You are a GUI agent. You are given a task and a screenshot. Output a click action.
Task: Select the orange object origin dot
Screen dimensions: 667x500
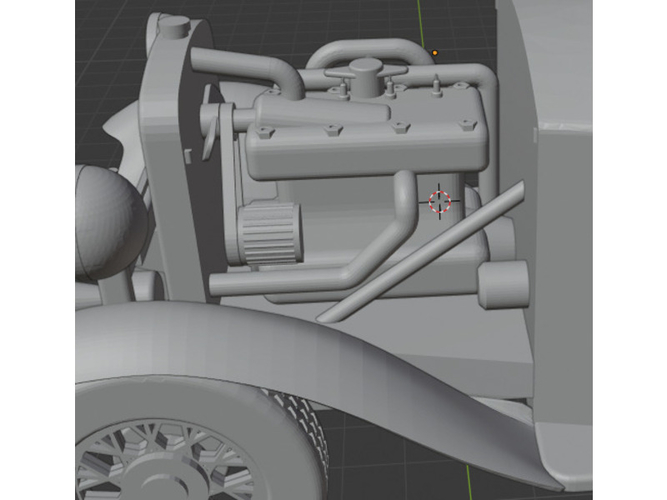pyautogui.click(x=435, y=53)
